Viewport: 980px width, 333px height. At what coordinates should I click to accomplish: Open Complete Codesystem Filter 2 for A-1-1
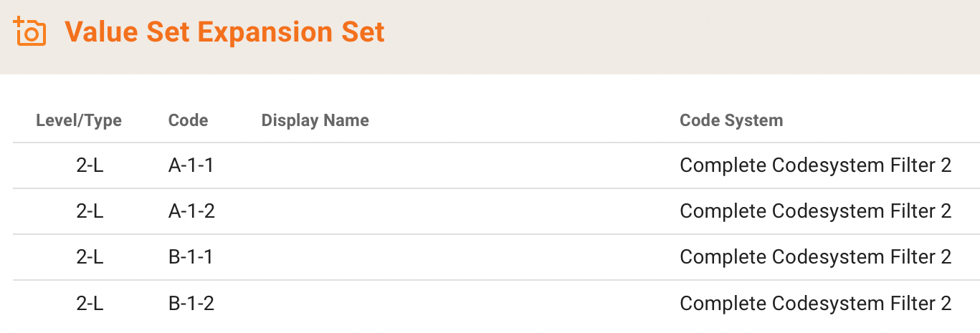[x=815, y=165]
